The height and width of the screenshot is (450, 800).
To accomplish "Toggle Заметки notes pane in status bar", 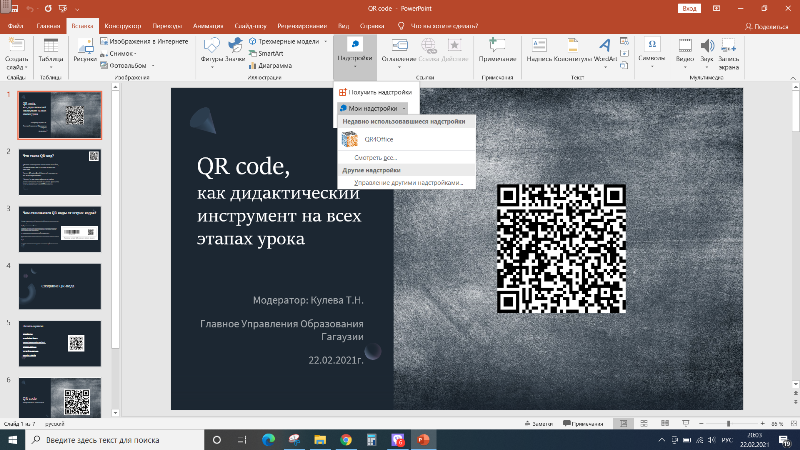I will (x=539, y=424).
